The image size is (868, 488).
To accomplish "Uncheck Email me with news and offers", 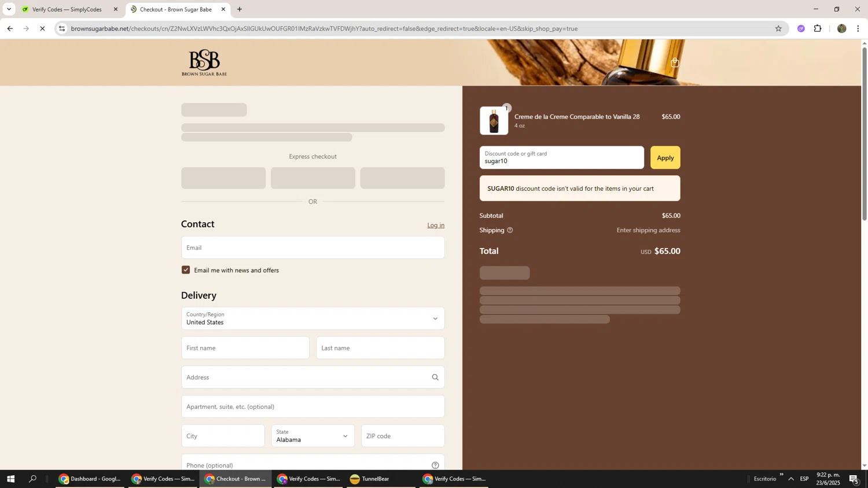I will (186, 270).
